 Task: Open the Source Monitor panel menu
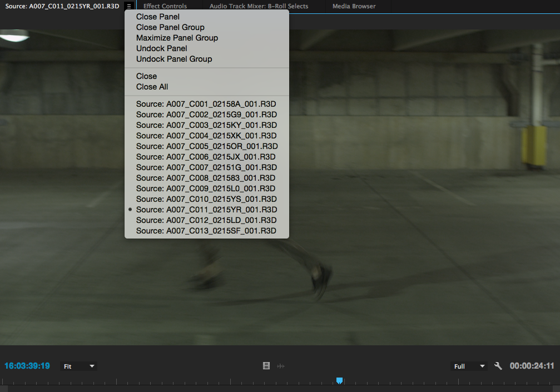129,6
